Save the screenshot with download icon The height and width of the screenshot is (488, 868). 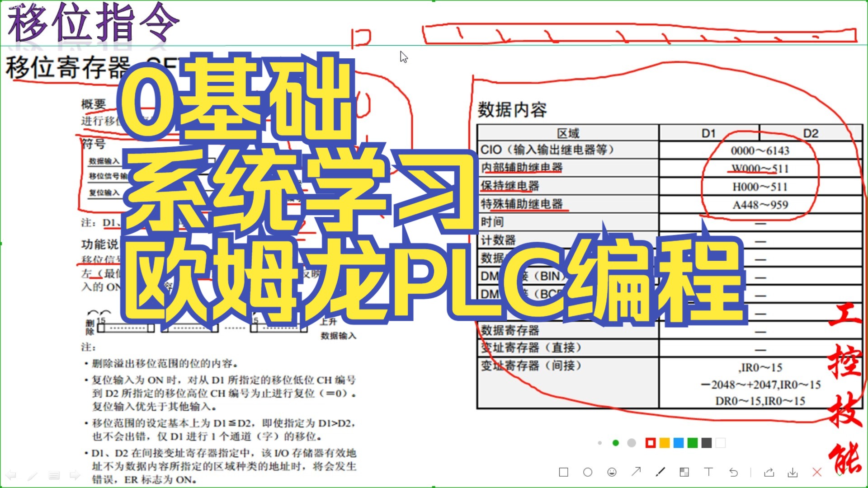click(x=793, y=472)
